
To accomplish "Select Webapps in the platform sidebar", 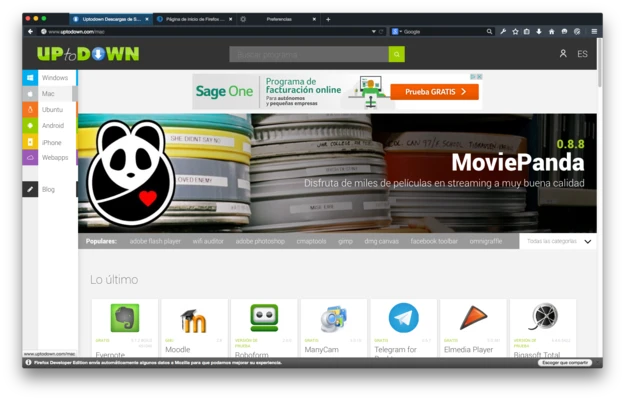I will coord(50,157).
